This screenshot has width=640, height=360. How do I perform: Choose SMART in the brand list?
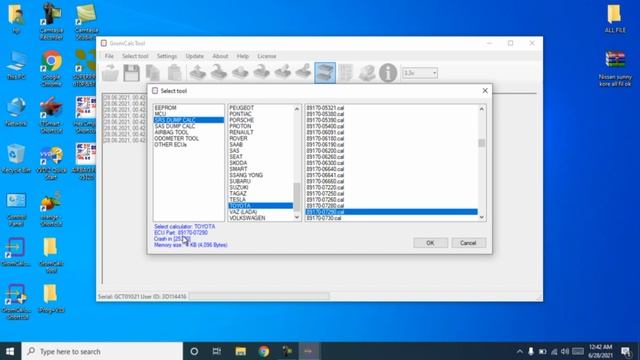[260, 169]
